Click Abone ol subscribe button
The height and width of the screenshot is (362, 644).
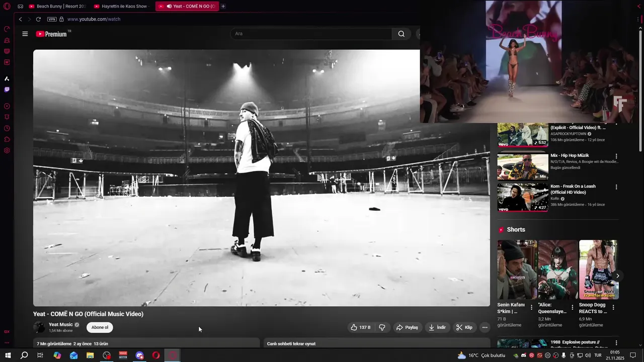tap(100, 327)
